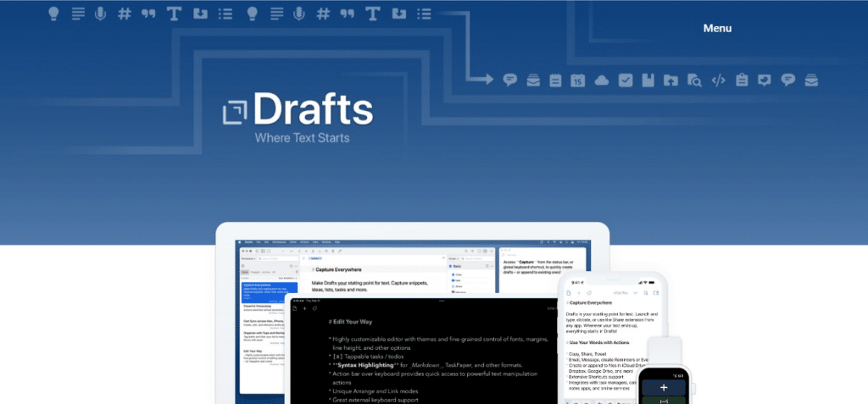Select the 'Where Text Starts' tagline
This screenshot has height=404, width=868.
click(x=302, y=138)
